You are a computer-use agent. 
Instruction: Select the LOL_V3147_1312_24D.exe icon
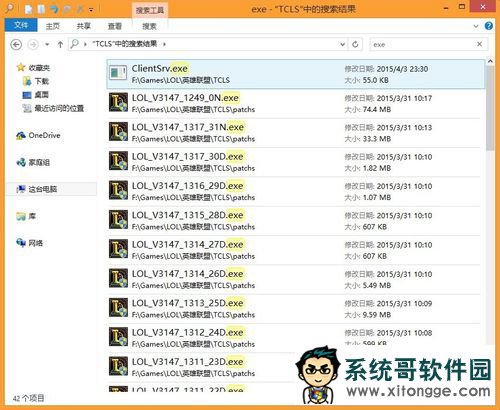[118, 337]
